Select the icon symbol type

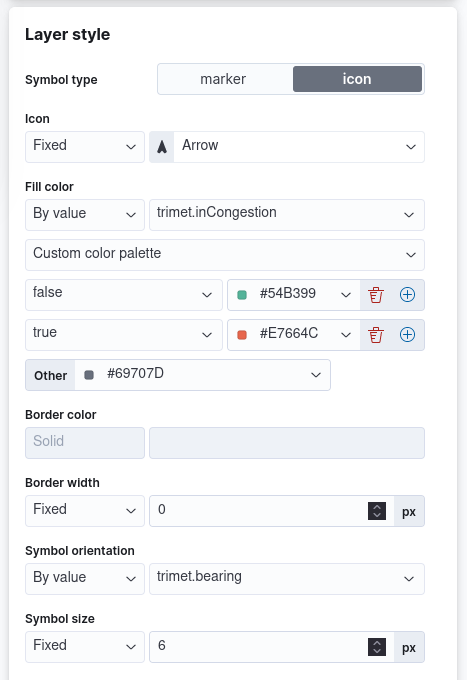click(357, 79)
